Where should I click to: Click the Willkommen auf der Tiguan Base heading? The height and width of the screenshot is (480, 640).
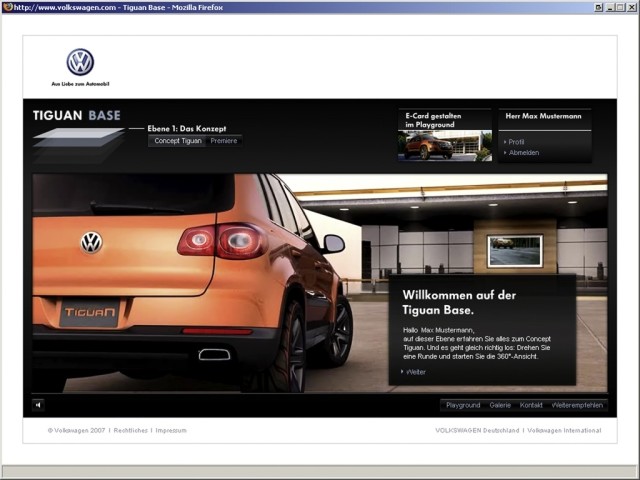pyautogui.click(x=459, y=302)
